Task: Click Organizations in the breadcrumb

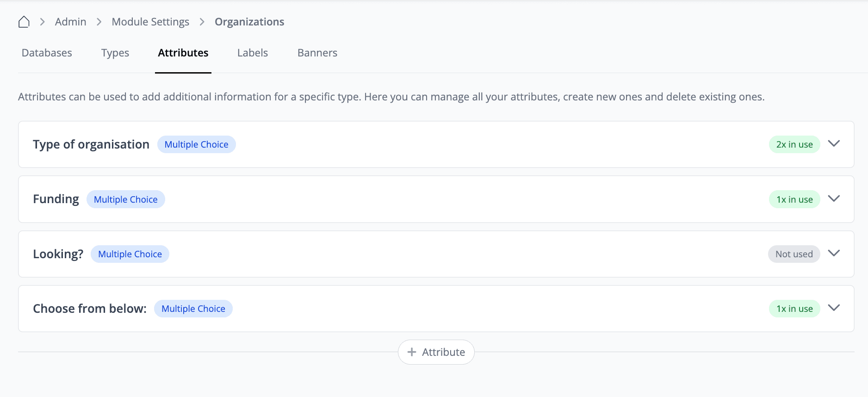Action: point(249,22)
